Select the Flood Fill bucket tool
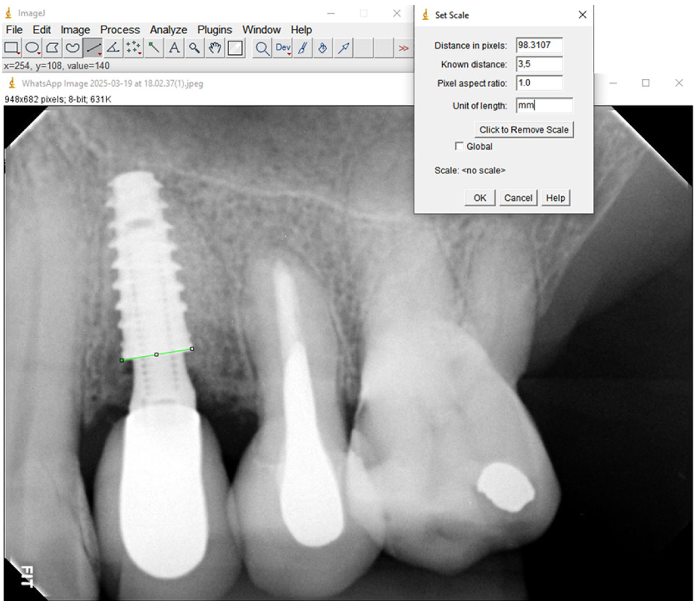The width and height of the screenshot is (700, 610). (323, 48)
